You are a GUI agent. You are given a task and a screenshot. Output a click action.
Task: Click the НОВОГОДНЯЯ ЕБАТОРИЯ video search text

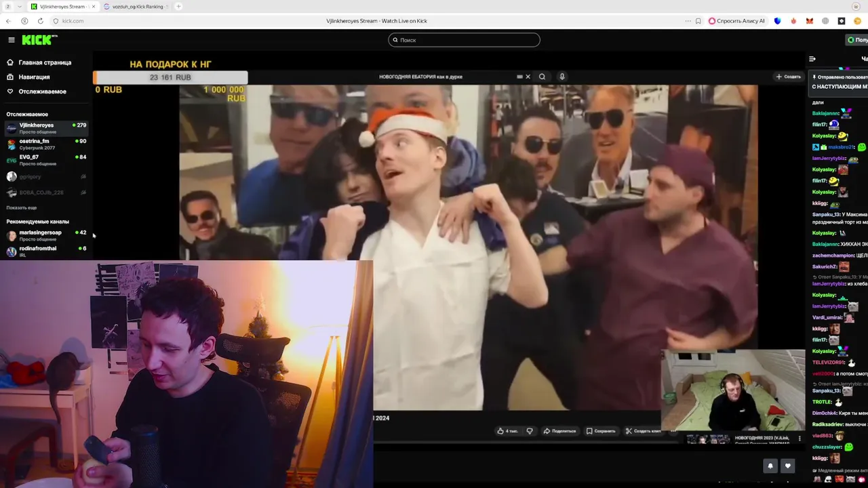coord(420,77)
